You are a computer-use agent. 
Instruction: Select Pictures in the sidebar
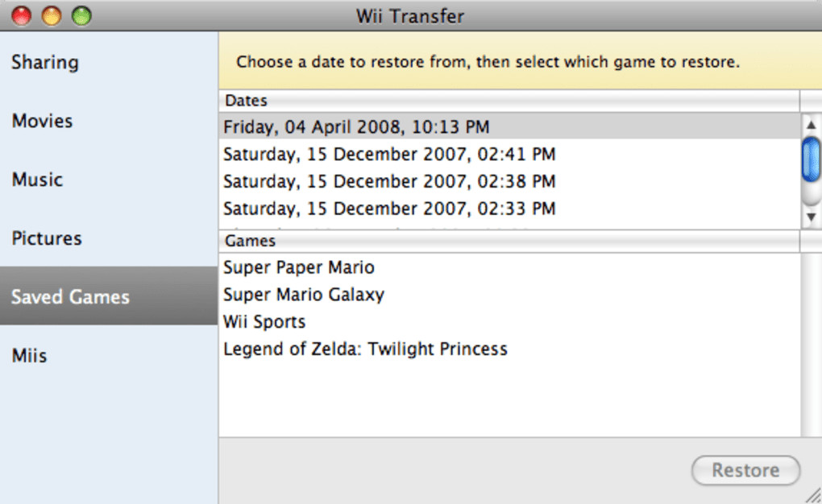pyautogui.click(x=47, y=239)
